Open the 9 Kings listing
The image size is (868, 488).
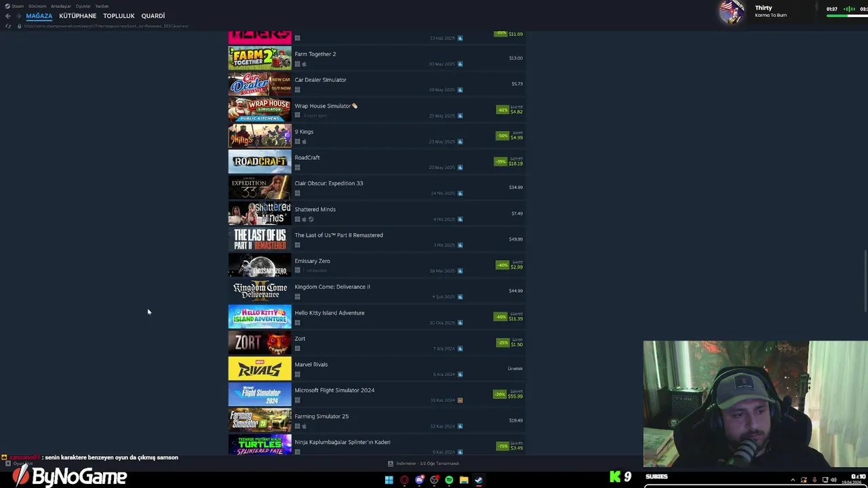click(x=377, y=136)
